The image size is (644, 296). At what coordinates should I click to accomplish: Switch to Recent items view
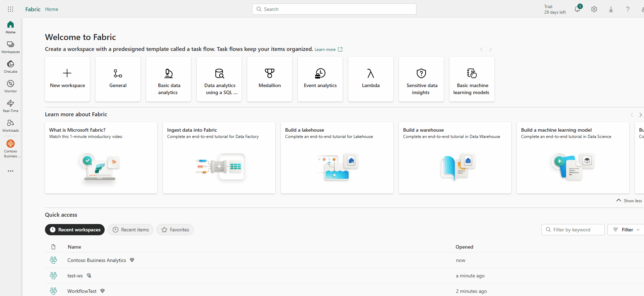[131, 230]
